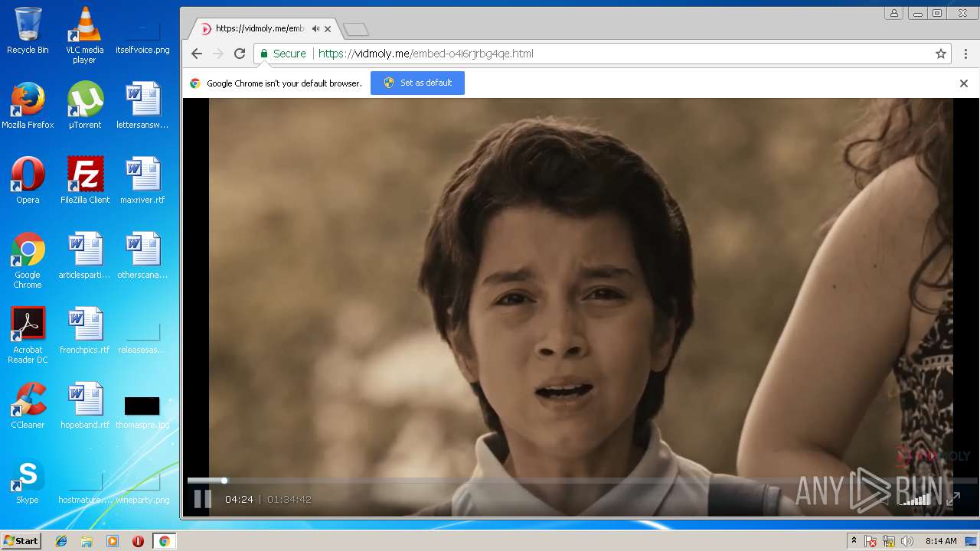This screenshot has width=980, height=551.
Task: Open the lettersansw document
Action: pyautogui.click(x=142, y=106)
